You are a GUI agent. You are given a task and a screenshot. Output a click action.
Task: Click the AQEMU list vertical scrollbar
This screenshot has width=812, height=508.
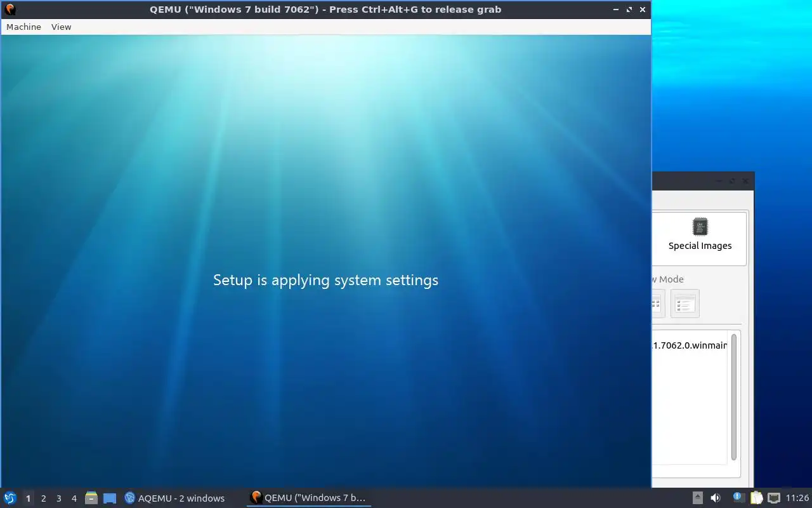pyautogui.click(x=734, y=397)
